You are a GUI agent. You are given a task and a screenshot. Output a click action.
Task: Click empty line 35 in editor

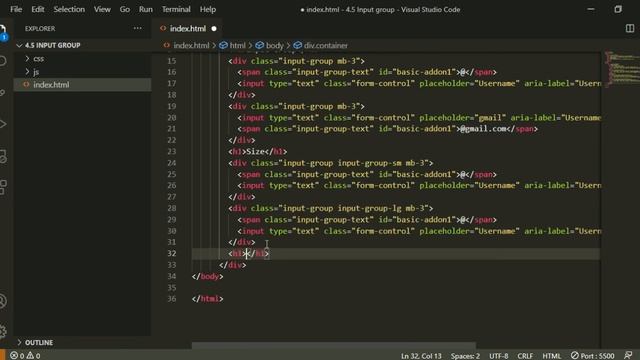[396, 288]
